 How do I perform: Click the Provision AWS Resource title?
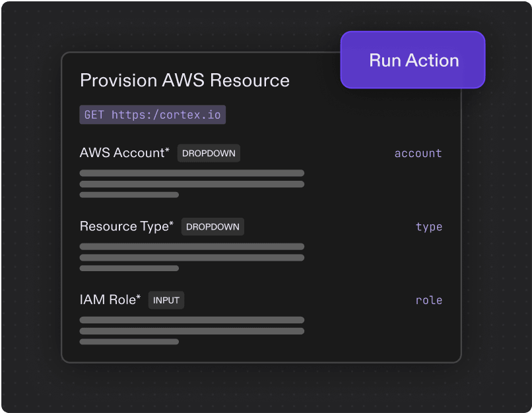coord(185,80)
